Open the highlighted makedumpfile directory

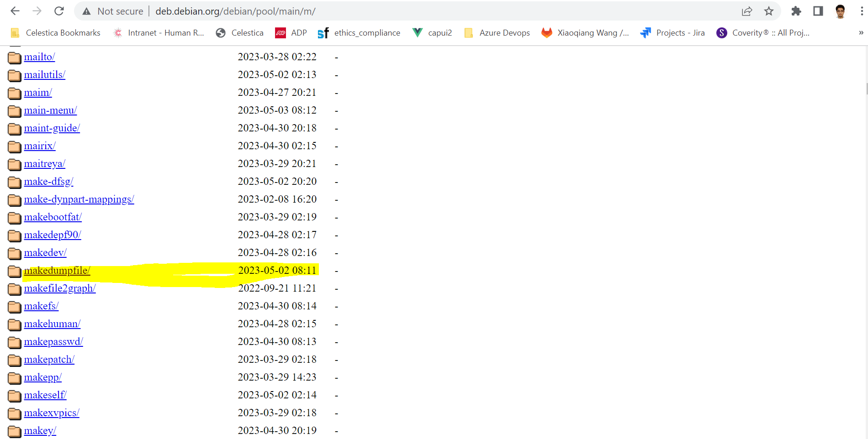(57, 270)
